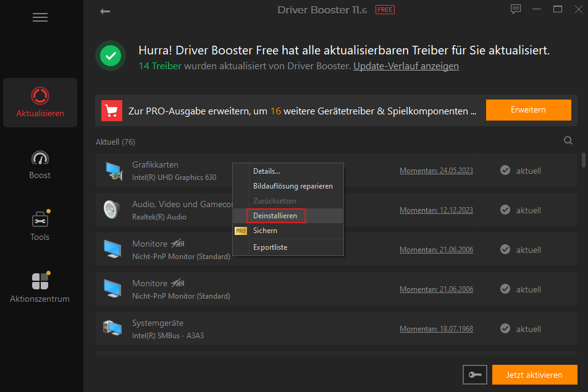Click the Erweitern button

pyautogui.click(x=528, y=110)
